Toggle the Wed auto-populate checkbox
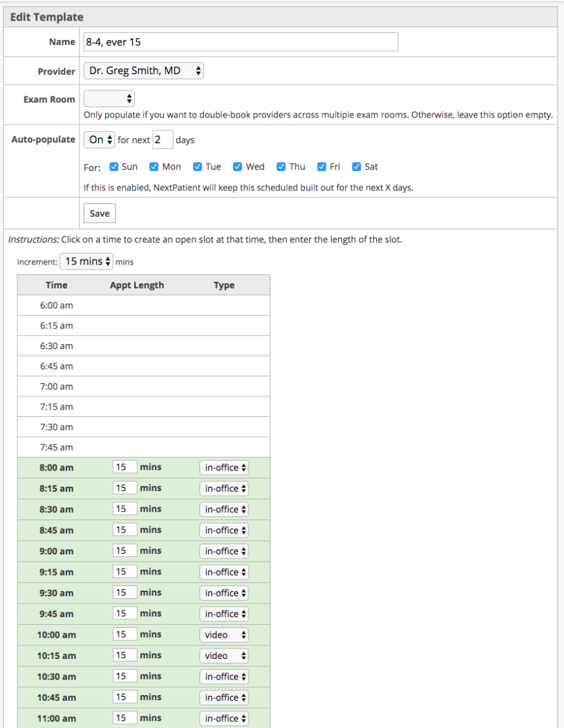Image resolution: width=564 pixels, height=728 pixels. (x=237, y=166)
